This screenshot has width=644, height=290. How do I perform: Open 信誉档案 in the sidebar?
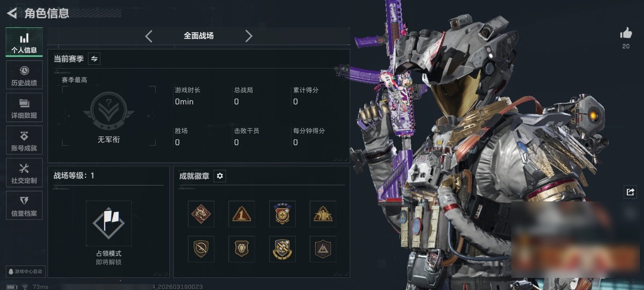[24, 205]
